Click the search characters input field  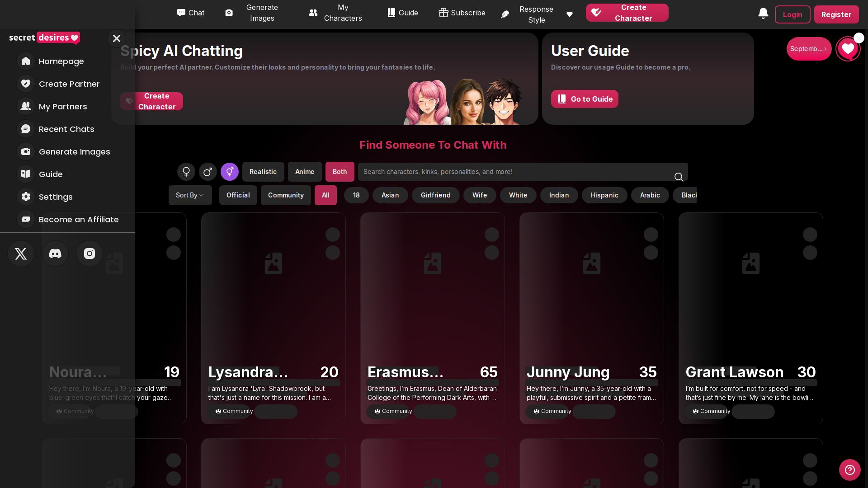[515, 172]
